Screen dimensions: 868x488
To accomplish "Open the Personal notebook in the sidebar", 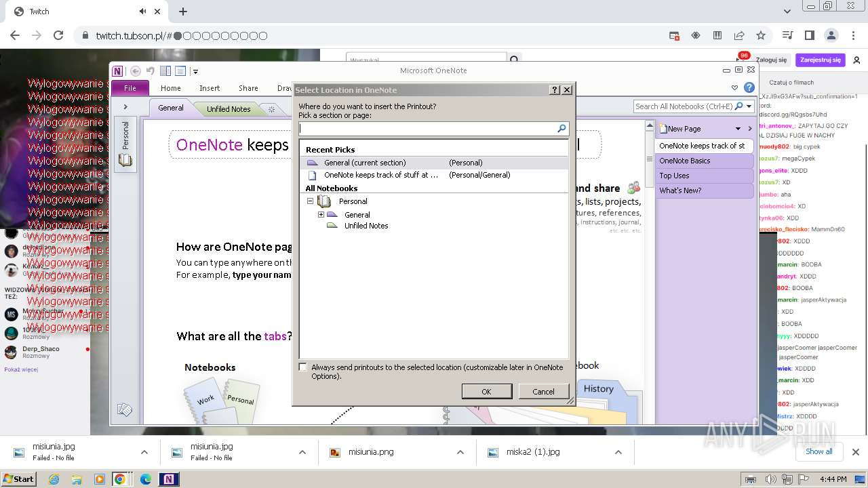I will click(125, 144).
